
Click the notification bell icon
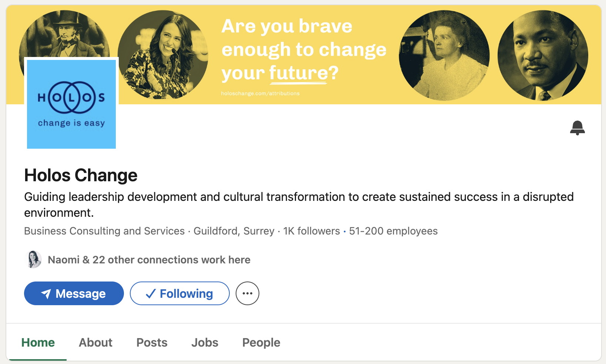[x=577, y=128]
